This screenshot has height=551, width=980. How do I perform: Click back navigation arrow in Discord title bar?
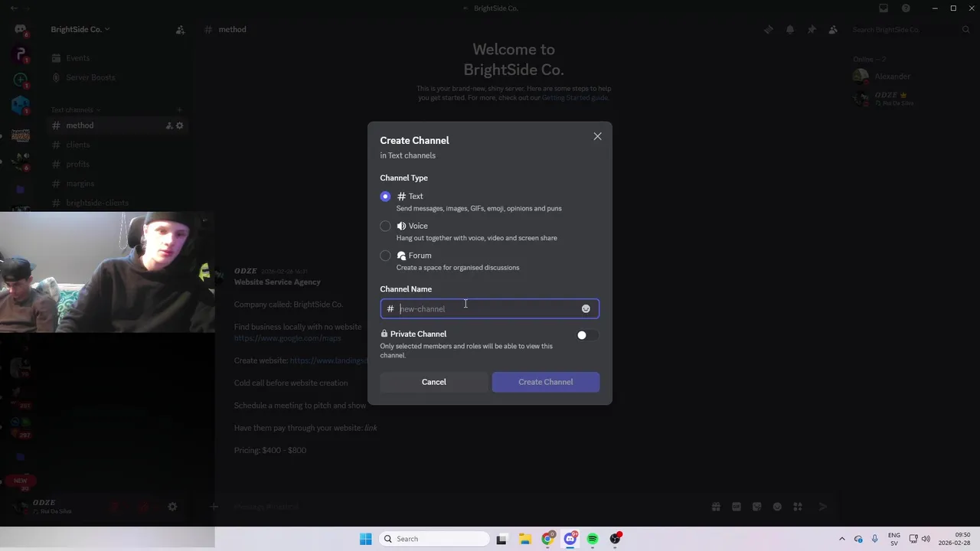coord(14,8)
